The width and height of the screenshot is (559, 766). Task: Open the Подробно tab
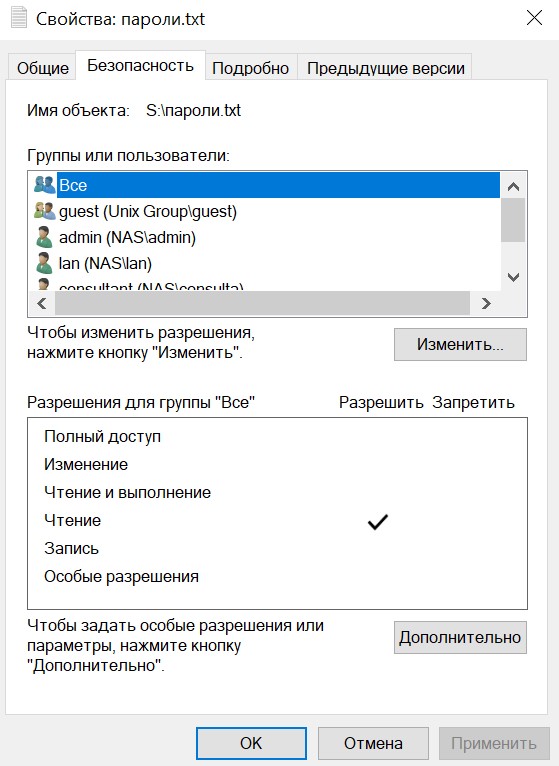point(251,68)
